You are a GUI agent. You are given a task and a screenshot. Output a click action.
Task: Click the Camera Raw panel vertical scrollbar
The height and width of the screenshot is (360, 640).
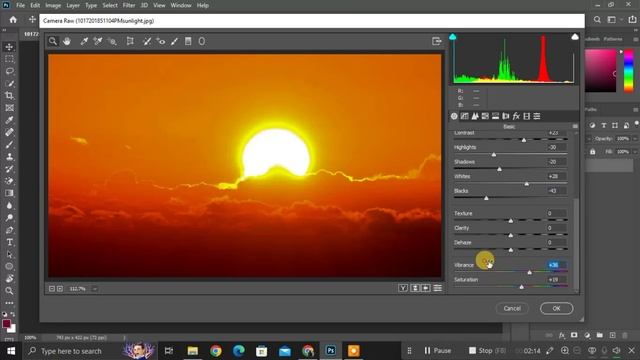tap(576, 244)
